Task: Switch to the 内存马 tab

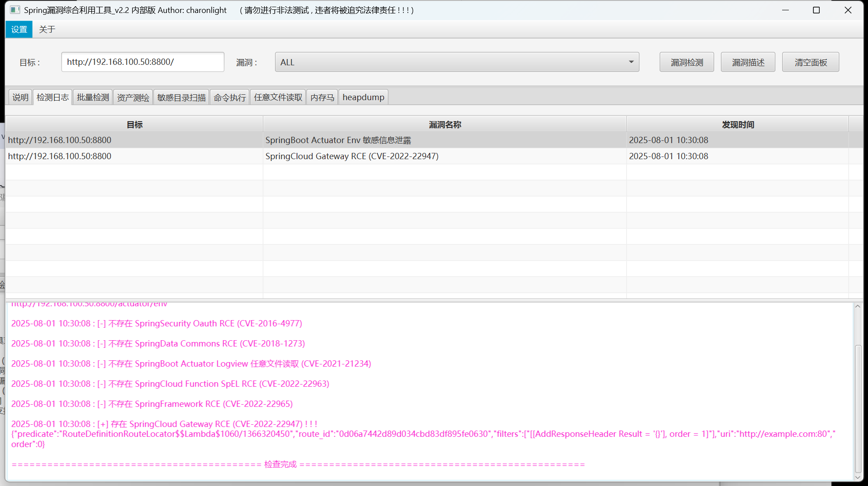Action: (x=322, y=97)
